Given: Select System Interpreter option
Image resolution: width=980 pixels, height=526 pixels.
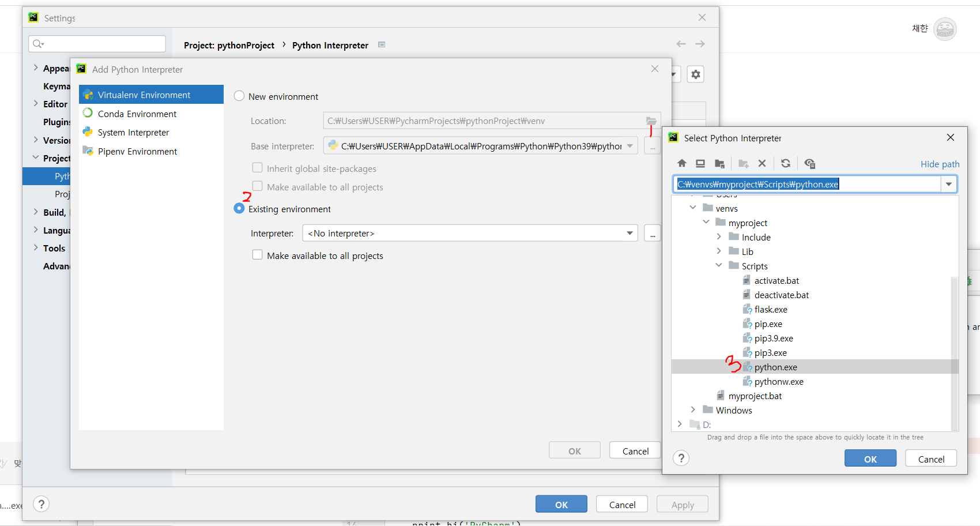Looking at the screenshot, I should (x=151, y=132).
